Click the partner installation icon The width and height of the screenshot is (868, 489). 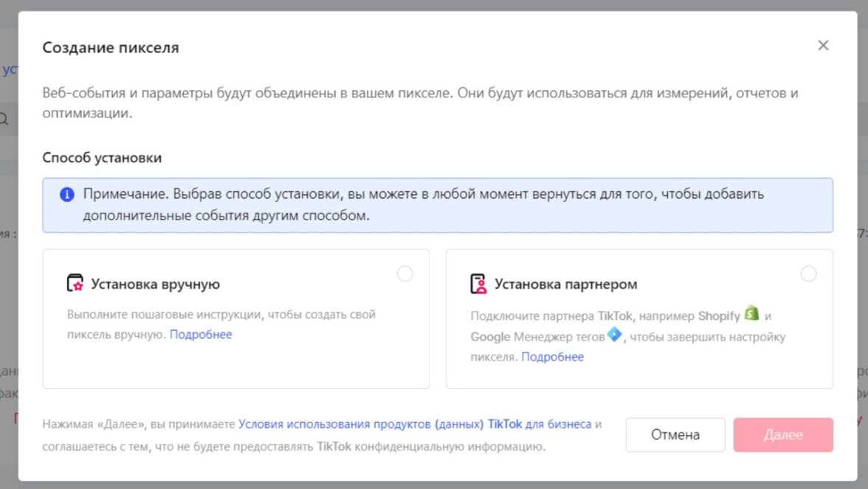478,284
